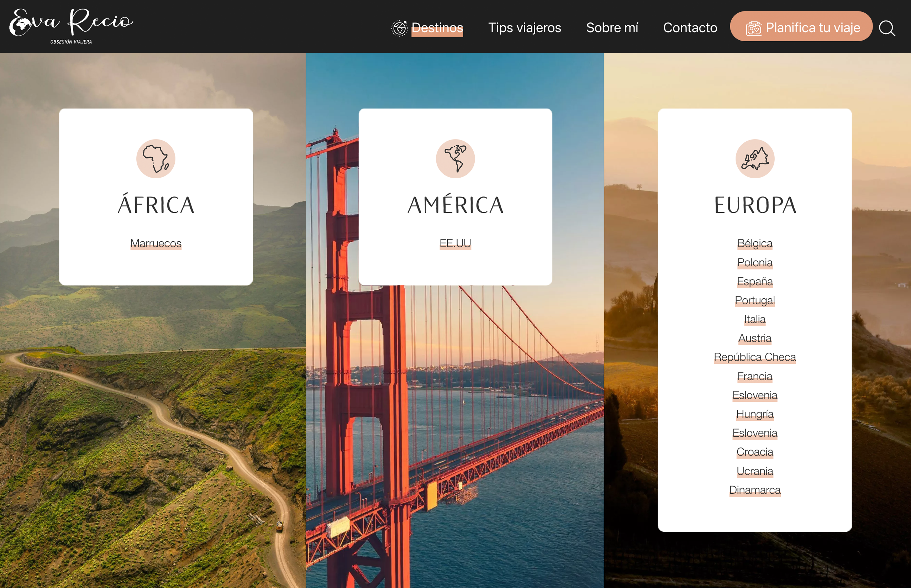The image size is (911, 588).
Task: Select Contacto in the top navigation
Action: tap(690, 28)
